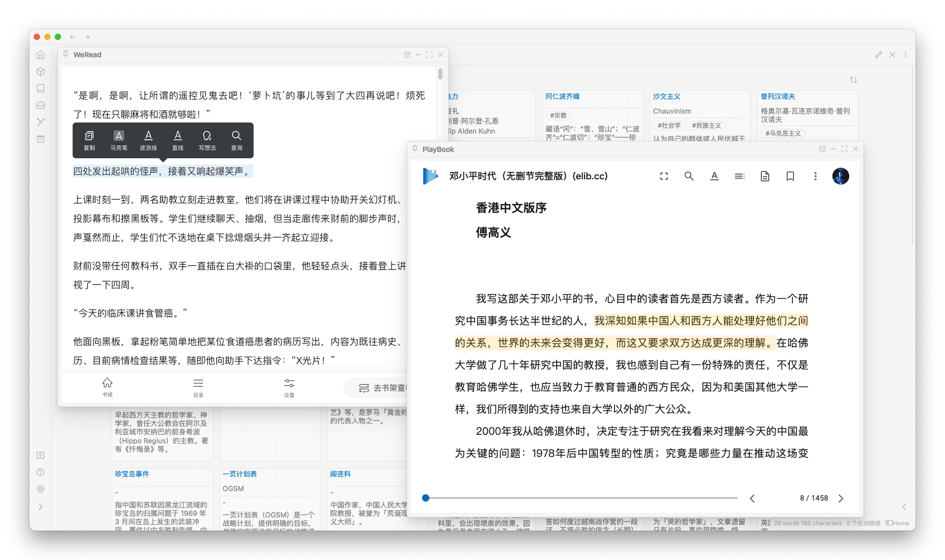The image size is (945, 560).
Task: Click the 复制 copy tool in WeRead
Action: click(x=89, y=140)
